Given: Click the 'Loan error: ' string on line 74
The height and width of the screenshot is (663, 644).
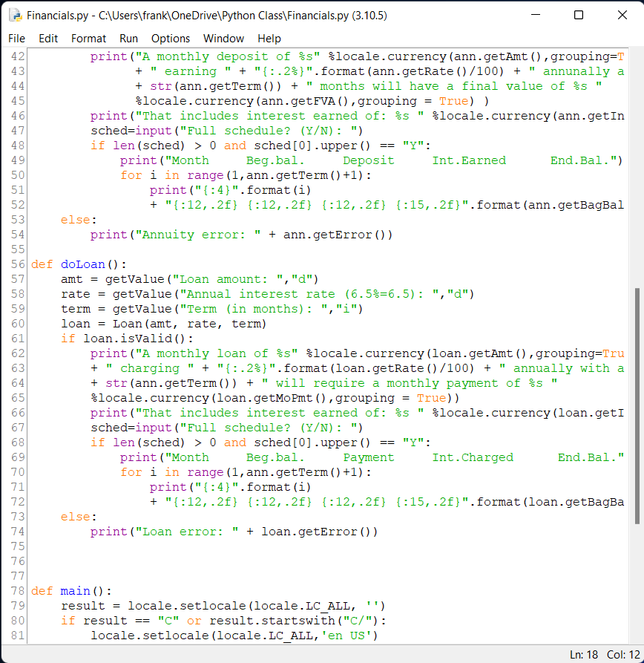Looking at the screenshot, I should (187, 532).
